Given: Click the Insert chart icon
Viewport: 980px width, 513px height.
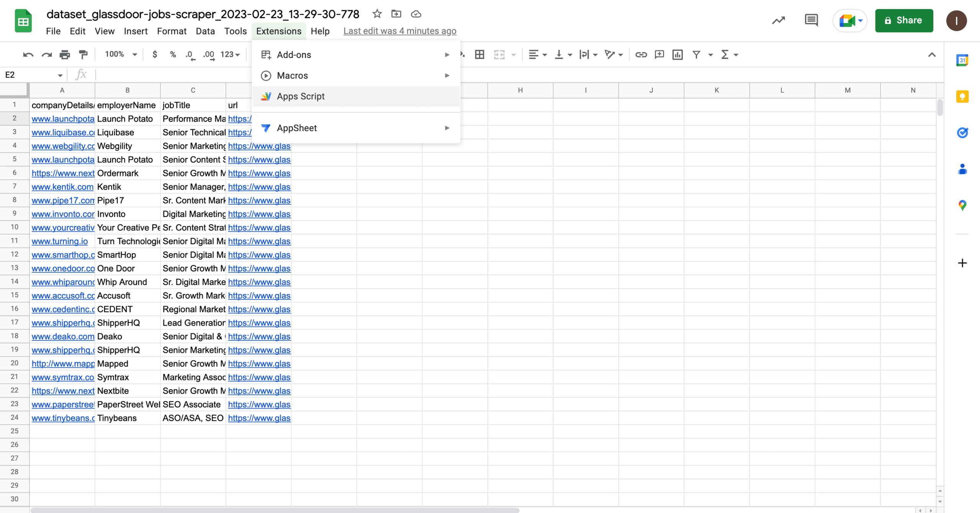Looking at the screenshot, I should pos(678,55).
